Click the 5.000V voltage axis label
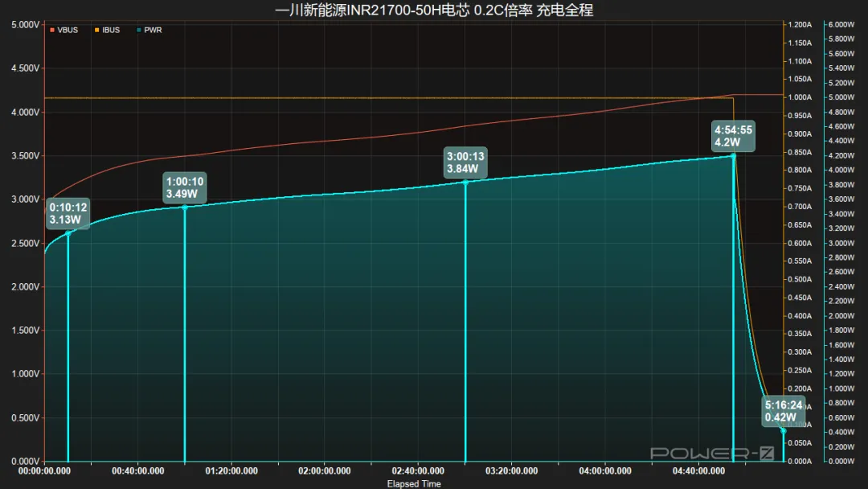The image size is (868, 489). [x=26, y=25]
